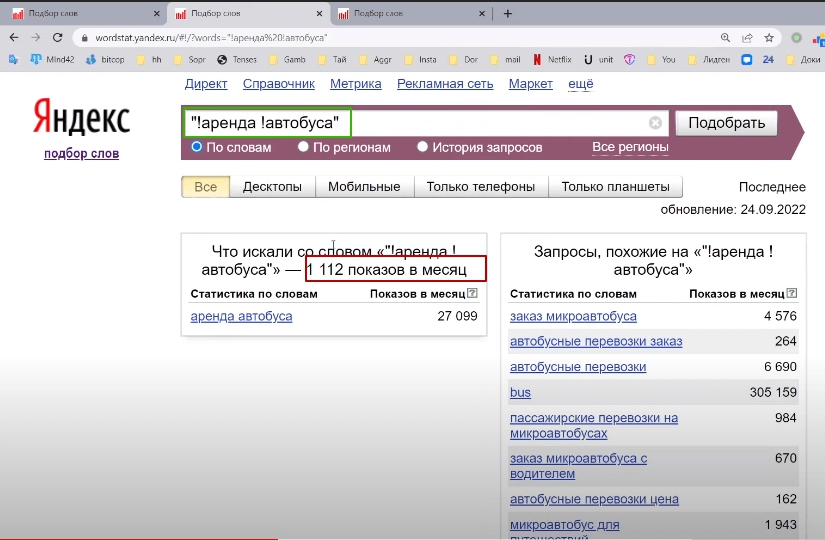Image resolution: width=825 pixels, height=540 pixels.
Task: Open the Dor bookmarks folder
Action: (x=464, y=59)
